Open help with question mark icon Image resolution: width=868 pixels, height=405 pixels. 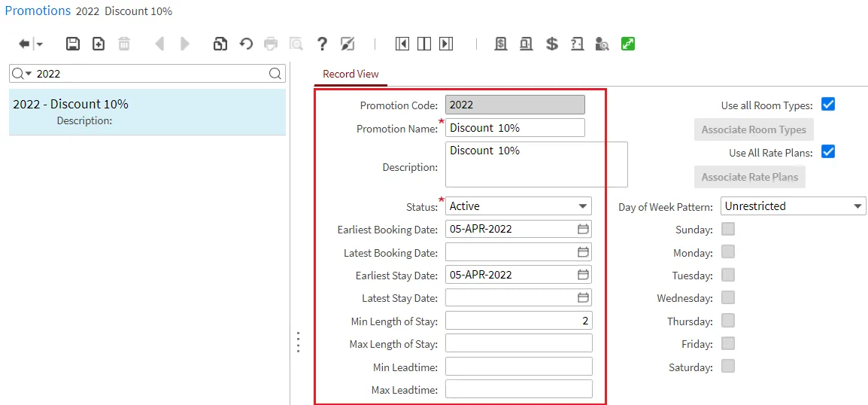click(322, 44)
